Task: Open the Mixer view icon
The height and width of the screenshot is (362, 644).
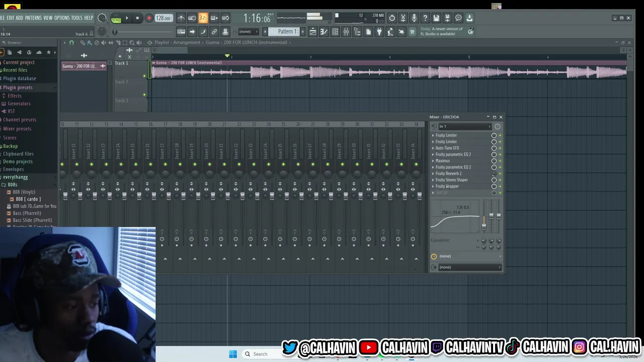Action: 346,32
